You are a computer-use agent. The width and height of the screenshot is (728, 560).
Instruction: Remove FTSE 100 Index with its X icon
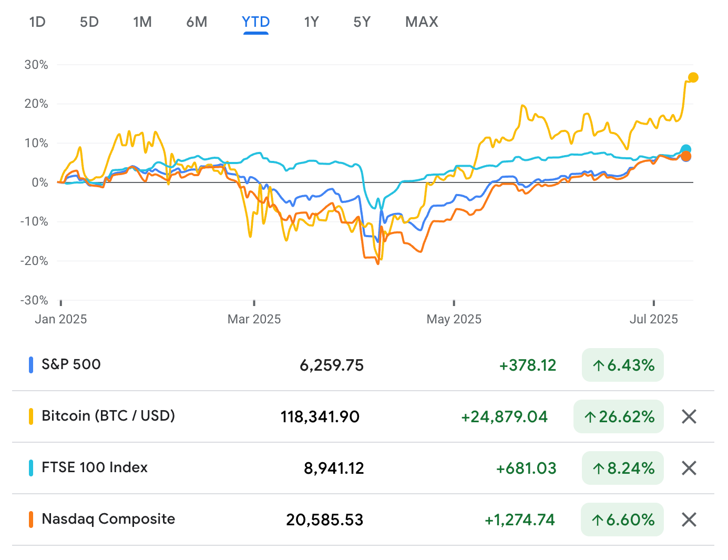tap(689, 468)
